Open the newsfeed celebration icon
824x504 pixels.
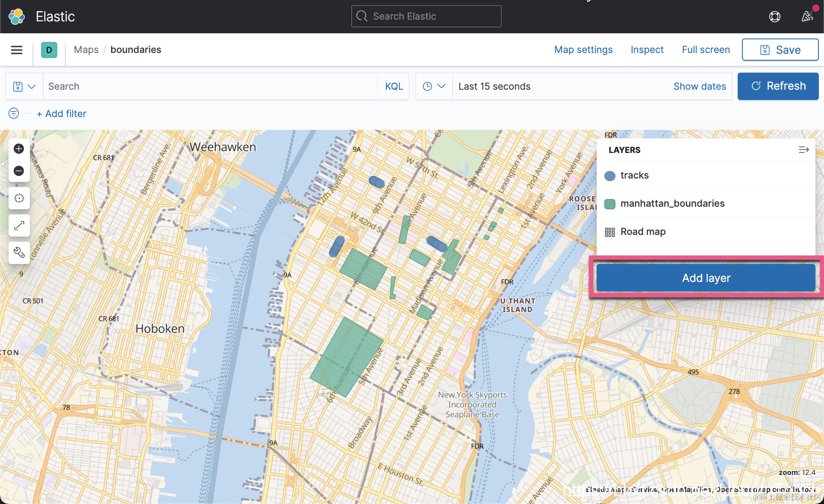pos(807,16)
